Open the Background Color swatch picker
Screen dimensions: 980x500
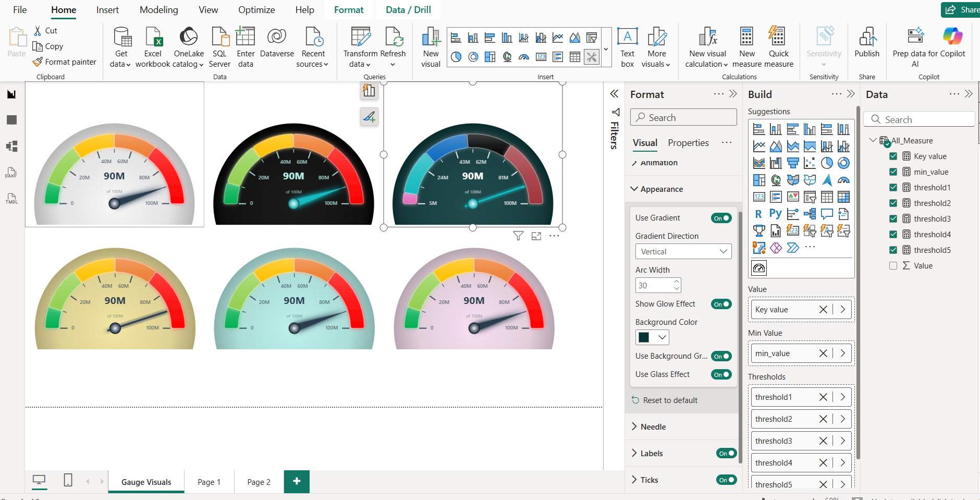tap(652, 337)
